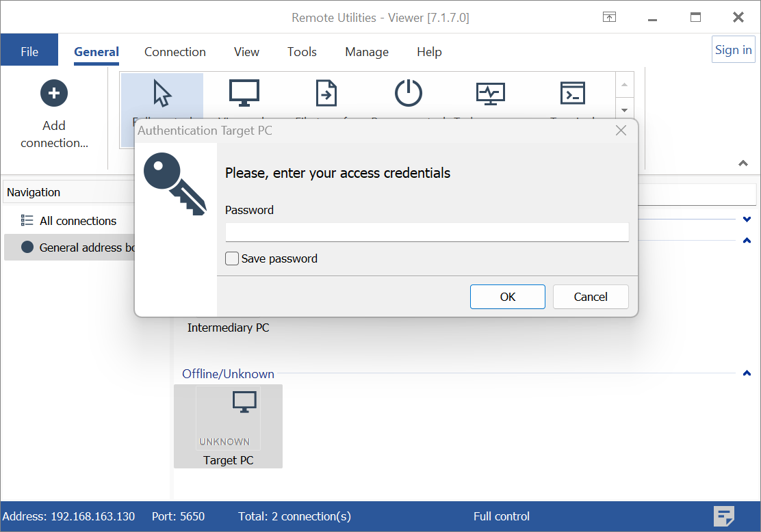Collapse the ribbon with the chevron
The width and height of the screenshot is (761, 532).
tap(743, 163)
